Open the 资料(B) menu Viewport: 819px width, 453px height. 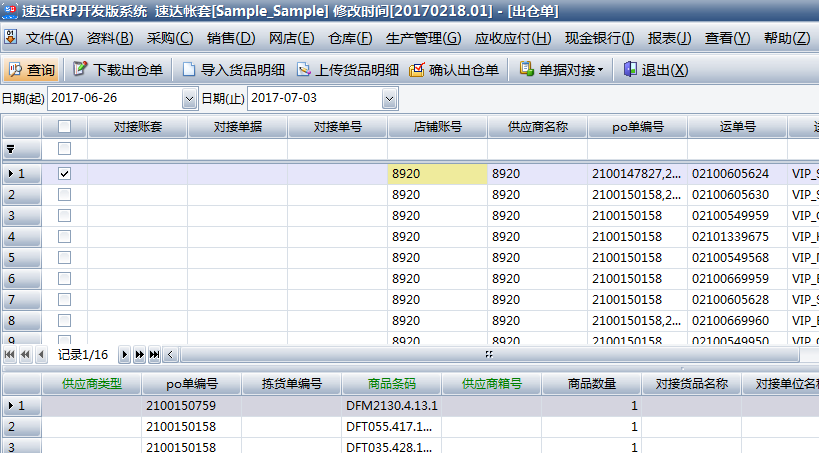(x=110, y=38)
